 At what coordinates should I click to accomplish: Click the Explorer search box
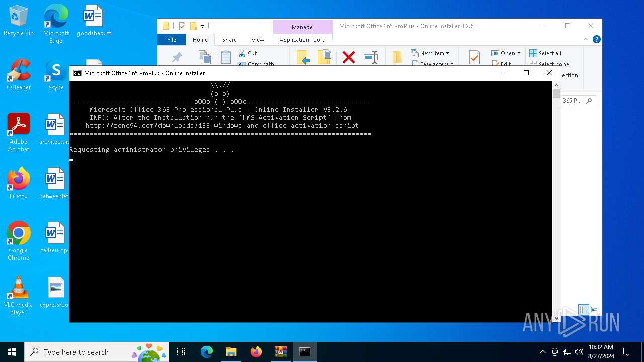point(578,101)
